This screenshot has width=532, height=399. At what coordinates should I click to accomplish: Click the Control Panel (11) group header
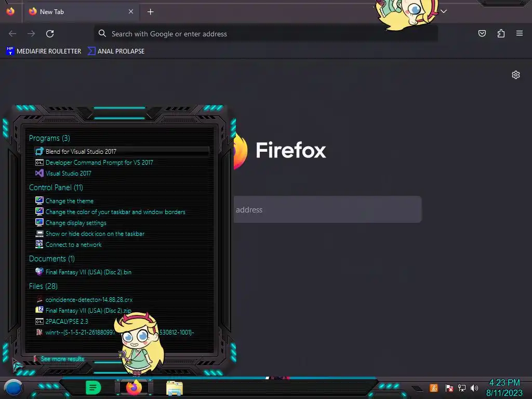click(x=56, y=187)
